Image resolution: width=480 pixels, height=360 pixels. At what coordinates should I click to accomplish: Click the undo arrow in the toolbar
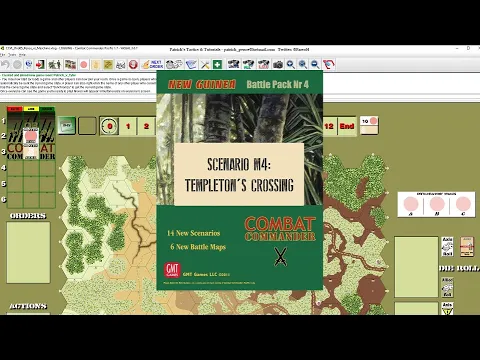[x=5, y=64]
